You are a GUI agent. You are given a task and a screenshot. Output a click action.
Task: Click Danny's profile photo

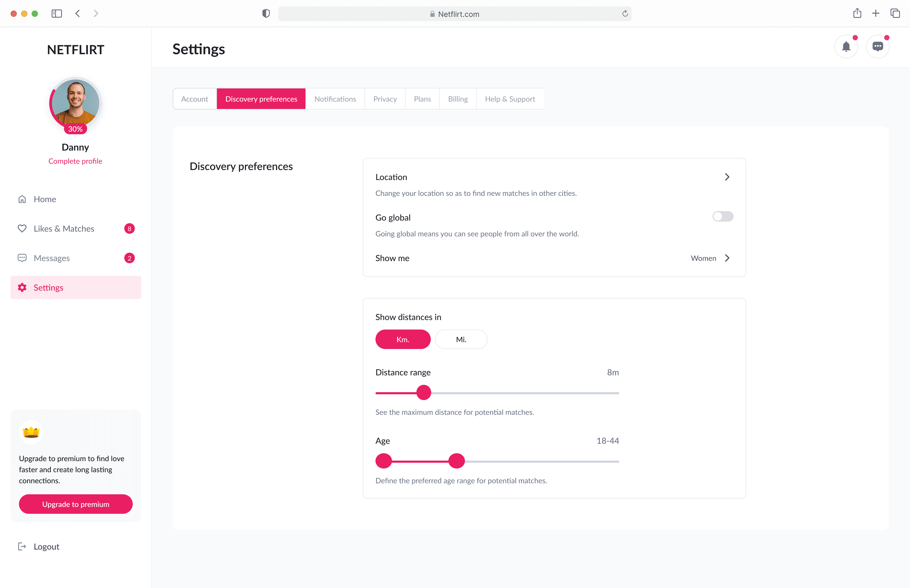click(75, 102)
